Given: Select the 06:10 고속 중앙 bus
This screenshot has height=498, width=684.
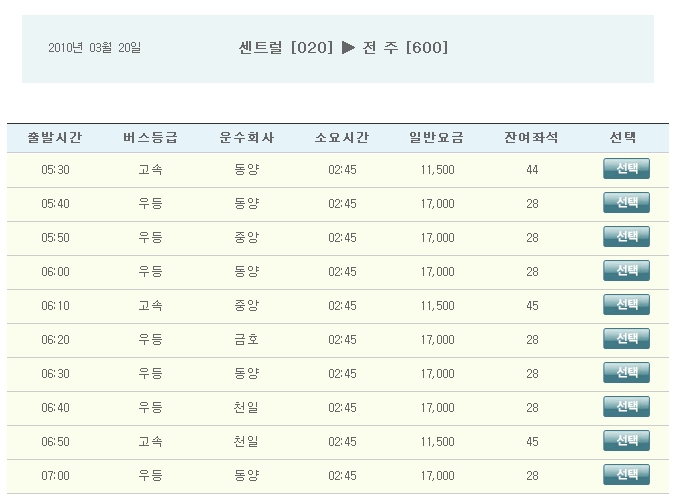Looking at the screenshot, I should click(x=626, y=305).
